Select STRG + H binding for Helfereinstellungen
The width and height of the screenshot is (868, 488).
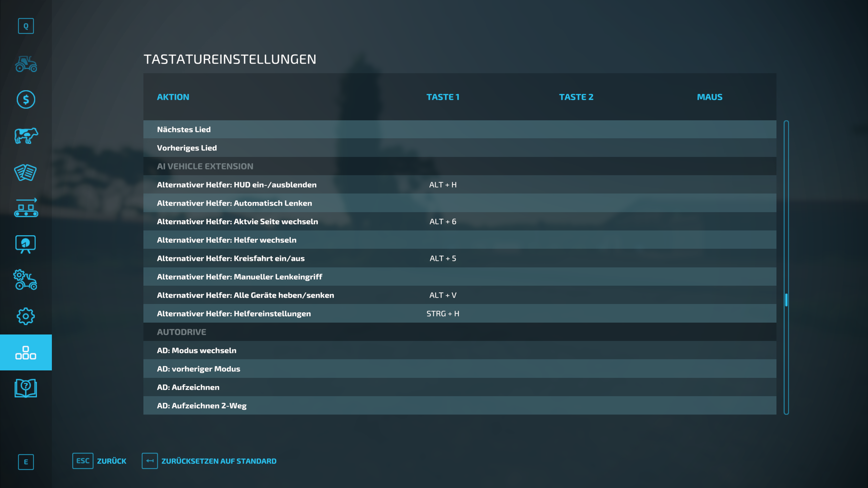pos(443,314)
